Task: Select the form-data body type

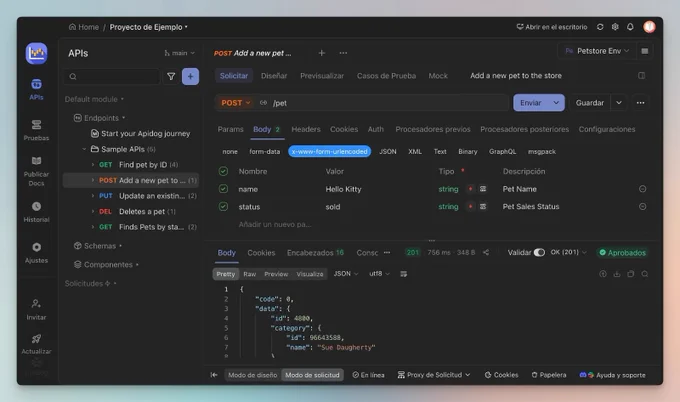Action: (x=265, y=151)
